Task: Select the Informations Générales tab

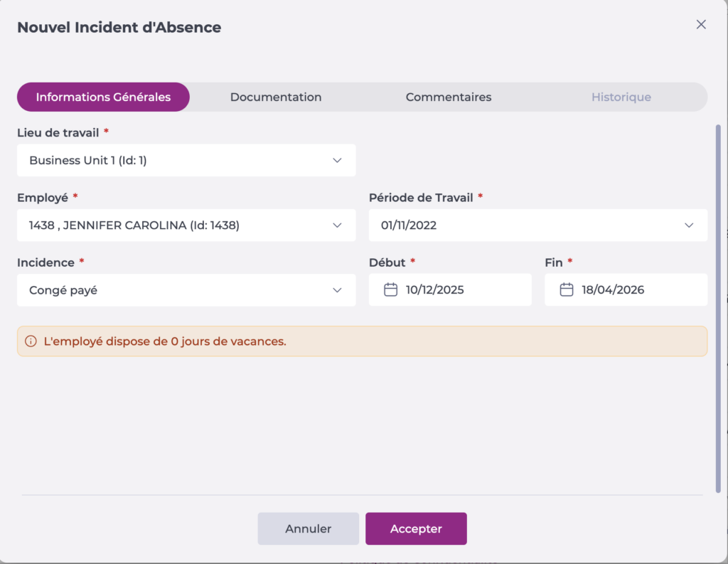Action: point(103,97)
